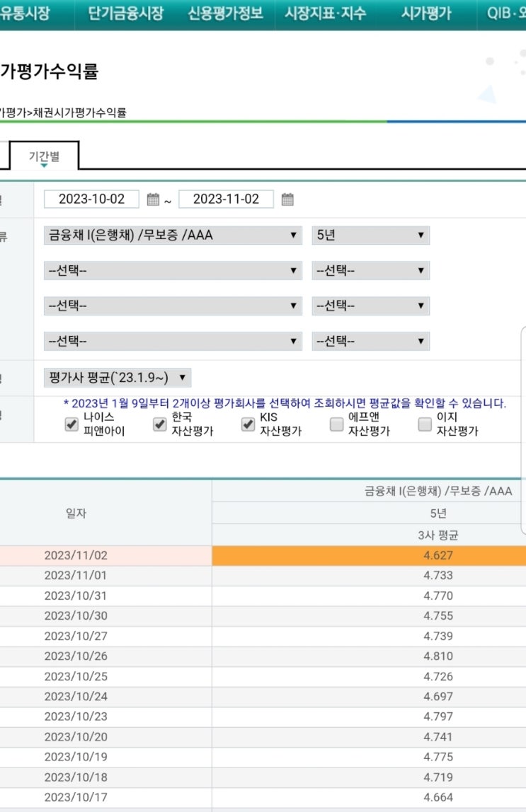Open the second row --선택-- bond type dropdown
Image resolution: width=526 pixels, height=812 pixels.
173,270
